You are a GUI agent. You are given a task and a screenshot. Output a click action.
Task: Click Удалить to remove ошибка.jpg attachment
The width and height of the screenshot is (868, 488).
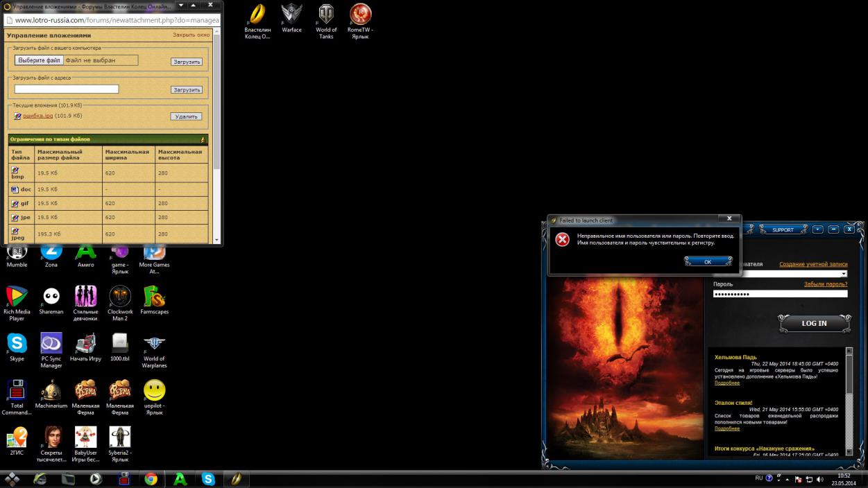tap(187, 116)
